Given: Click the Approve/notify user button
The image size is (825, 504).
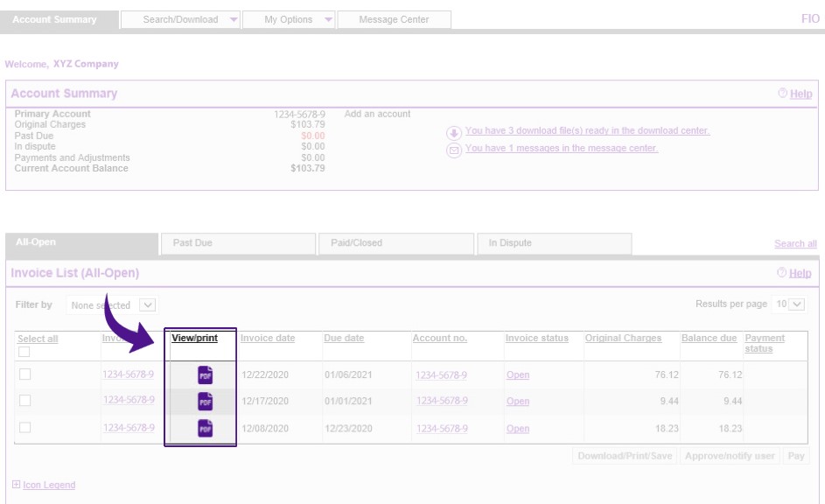Looking at the screenshot, I should (730, 456).
